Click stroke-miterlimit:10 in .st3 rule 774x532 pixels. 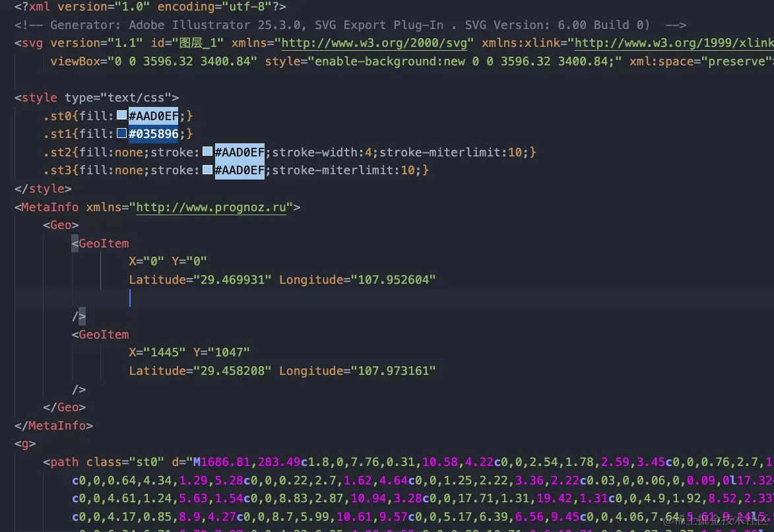[x=343, y=170]
